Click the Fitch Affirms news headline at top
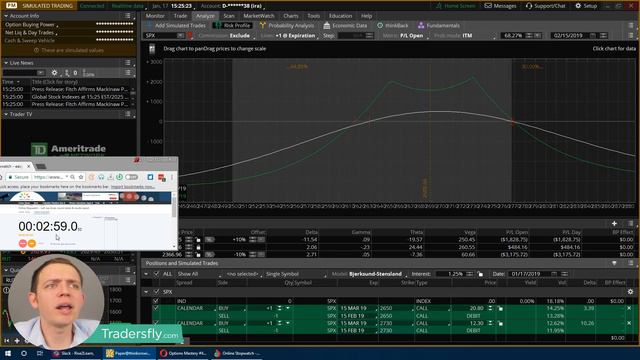Image resolution: width=640 pixels, height=360 pixels. click(x=80, y=89)
